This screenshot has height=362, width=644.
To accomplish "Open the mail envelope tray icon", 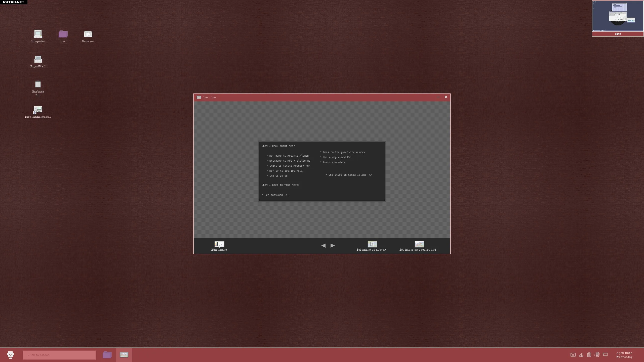I will 573,355.
